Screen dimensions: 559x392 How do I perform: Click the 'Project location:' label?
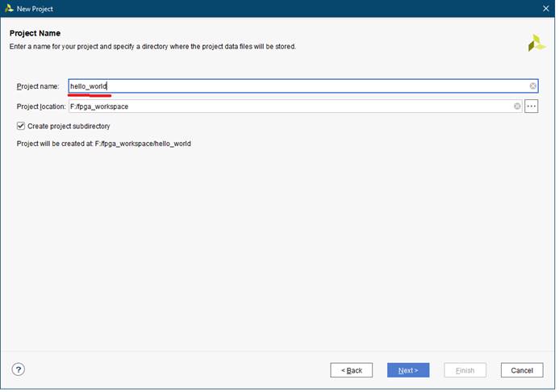pyautogui.click(x=40, y=106)
